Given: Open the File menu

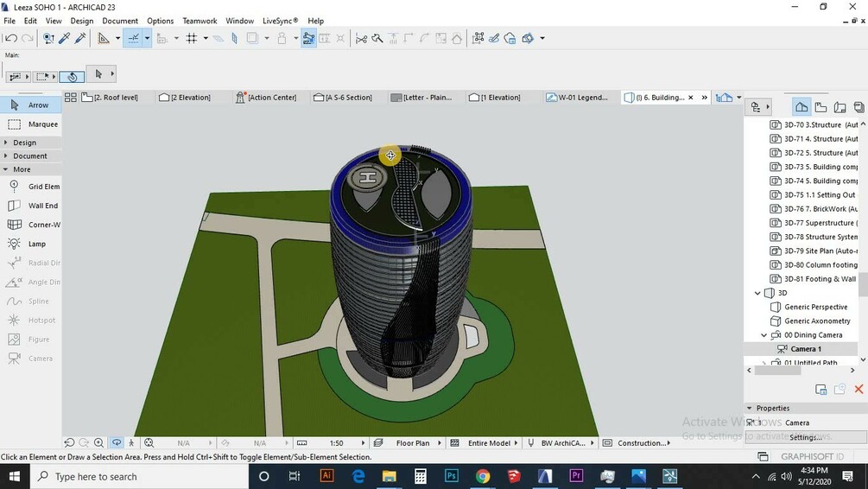Looking at the screenshot, I should click(x=10, y=21).
